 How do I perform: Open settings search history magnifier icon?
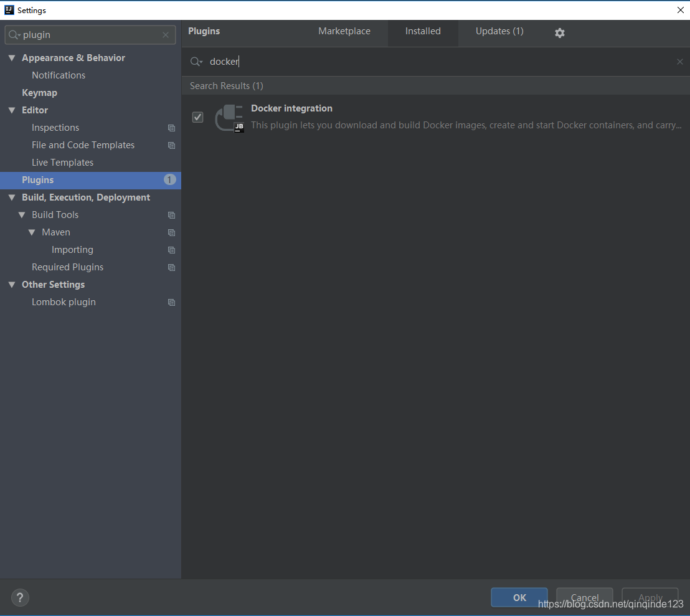coord(14,35)
